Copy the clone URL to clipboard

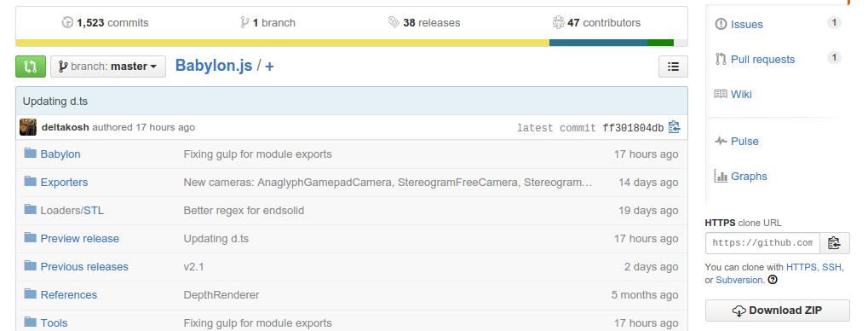point(834,243)
